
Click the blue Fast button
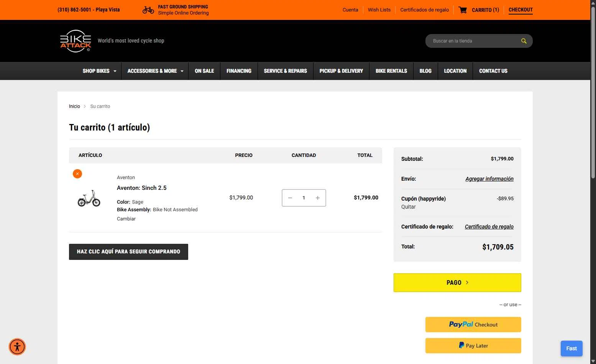(571, 348)
